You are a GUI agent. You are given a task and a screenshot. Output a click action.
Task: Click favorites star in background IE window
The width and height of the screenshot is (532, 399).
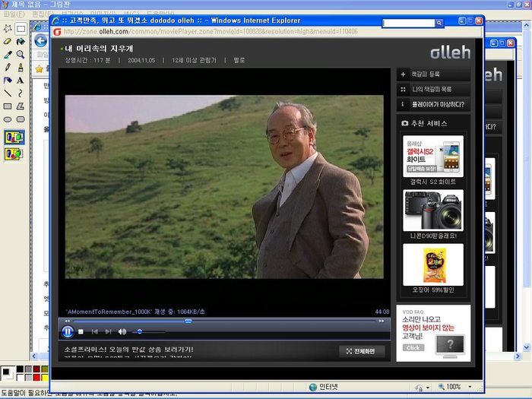click(40, 69)
